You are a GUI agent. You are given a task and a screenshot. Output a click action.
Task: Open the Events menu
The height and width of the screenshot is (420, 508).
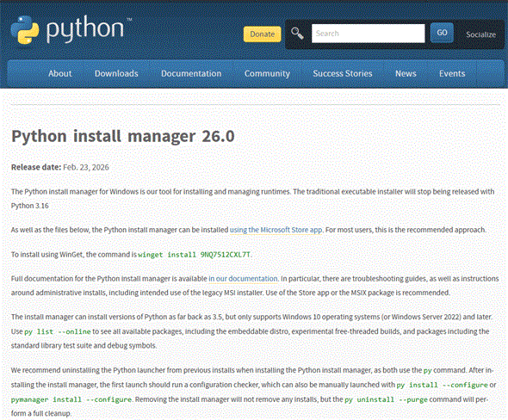pyautogui.click(x=452, y=73)
